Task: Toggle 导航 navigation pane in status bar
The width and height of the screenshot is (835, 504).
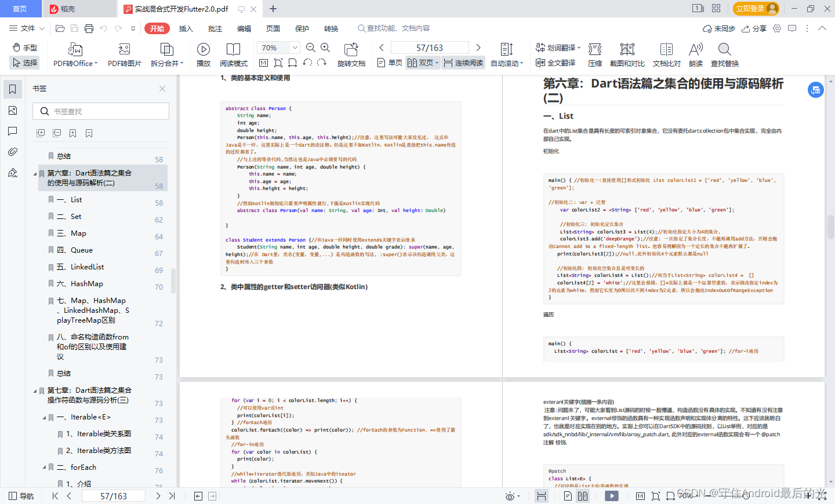Action: coord(21,496)
